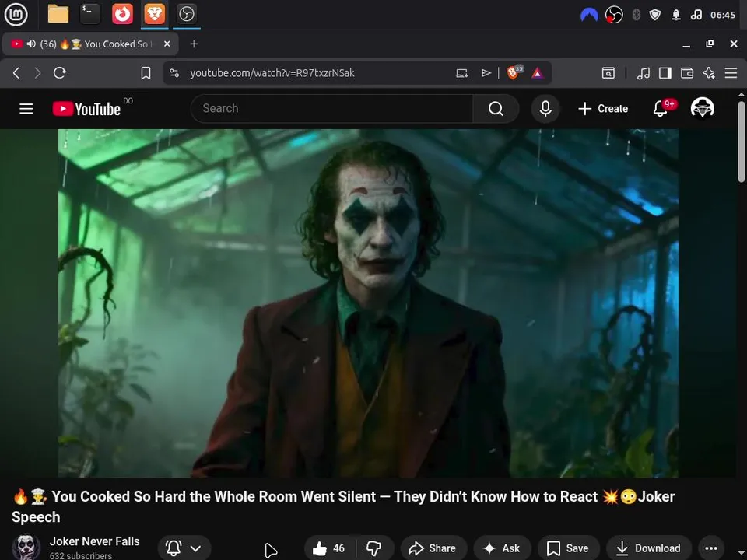Close the You Cooked So Hard tab
The width and height of the screenshot is (747, 560).
click(167, 44)
